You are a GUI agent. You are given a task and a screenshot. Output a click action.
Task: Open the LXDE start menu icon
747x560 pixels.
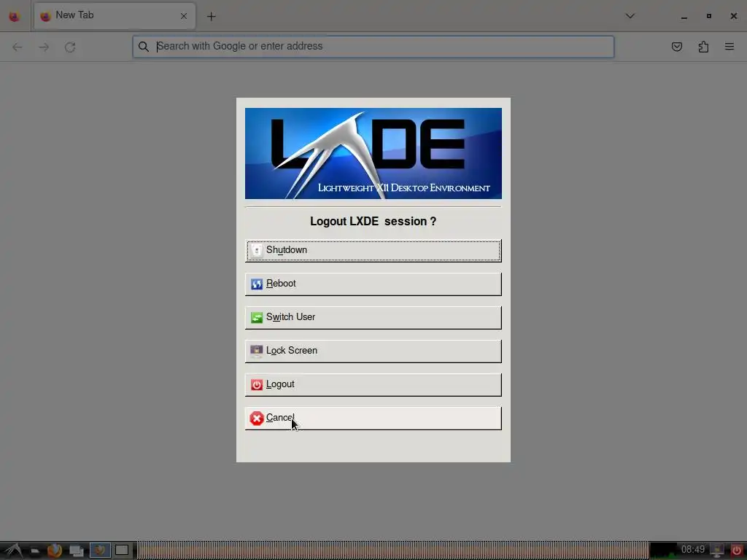pyautogui.click(x=13, y=551)
